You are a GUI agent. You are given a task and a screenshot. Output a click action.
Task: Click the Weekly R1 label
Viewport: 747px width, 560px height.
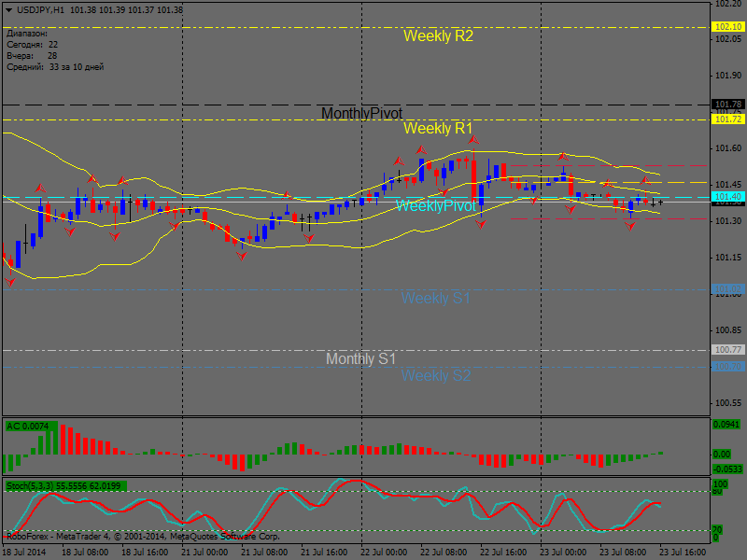[438, 128]
